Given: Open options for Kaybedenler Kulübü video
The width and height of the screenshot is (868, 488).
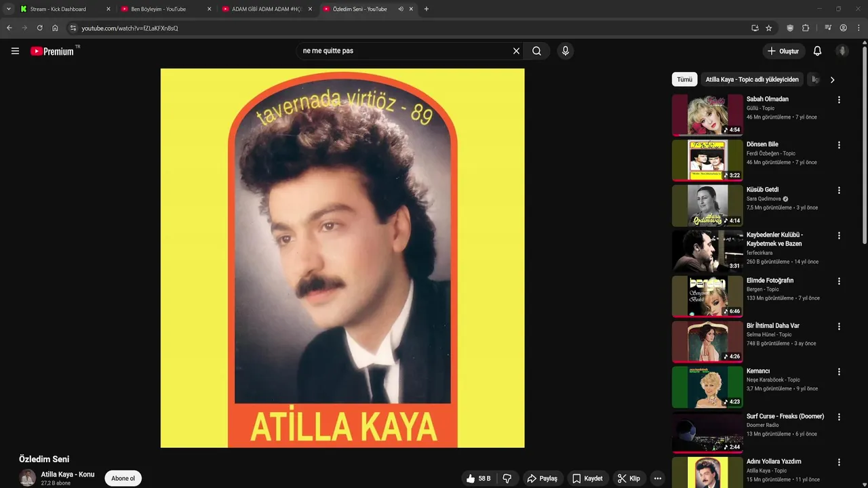Looking at the screenshot, I should point(839,236).
